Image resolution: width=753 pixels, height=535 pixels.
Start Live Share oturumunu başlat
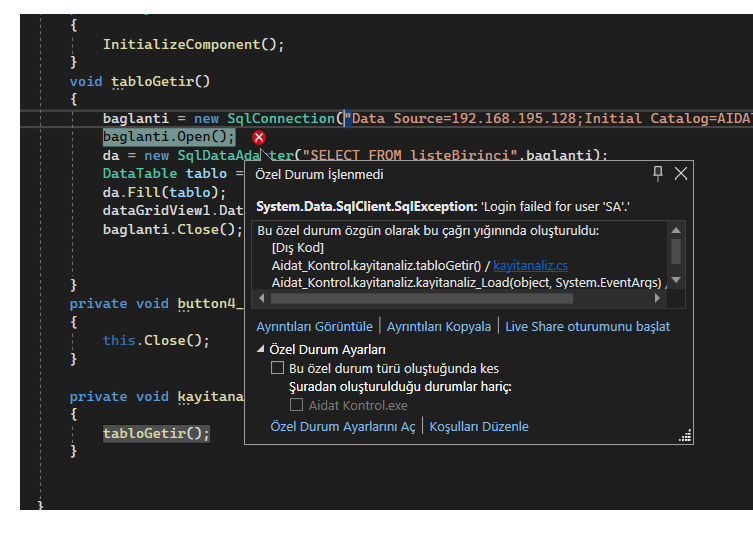point(587,327)
